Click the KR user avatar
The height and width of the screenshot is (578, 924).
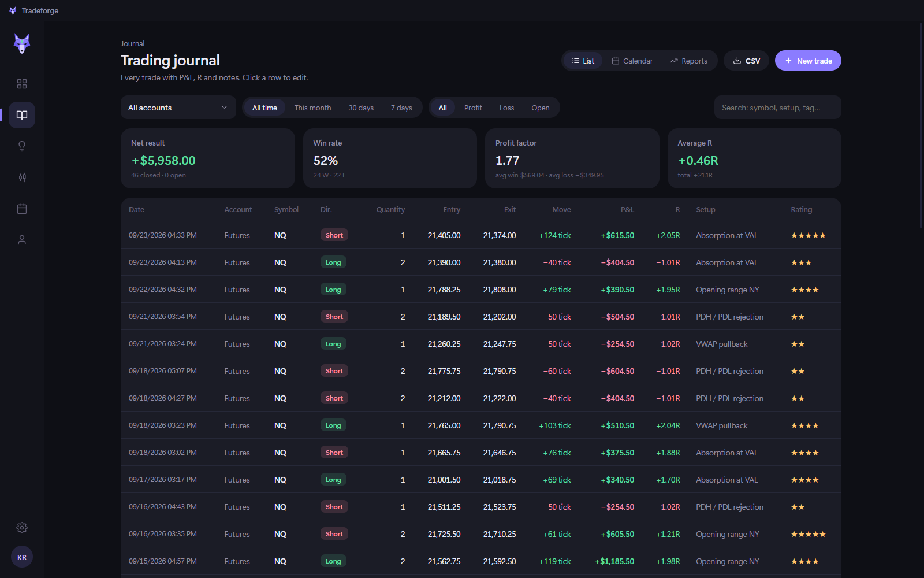click(22, 557)
